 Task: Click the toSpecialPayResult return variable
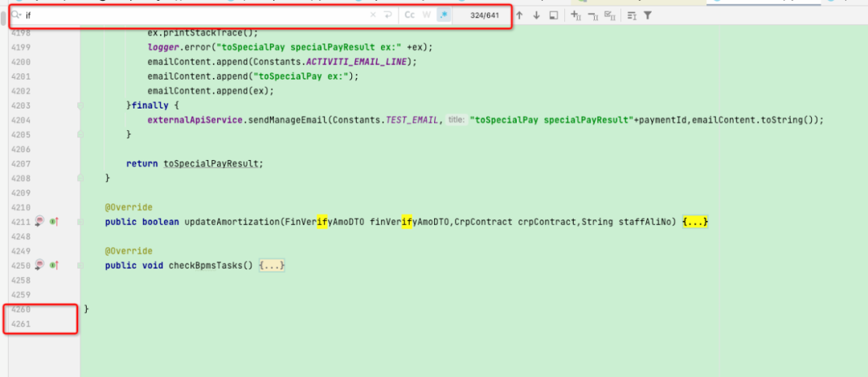pyautogui.click(x=213, y=163)
